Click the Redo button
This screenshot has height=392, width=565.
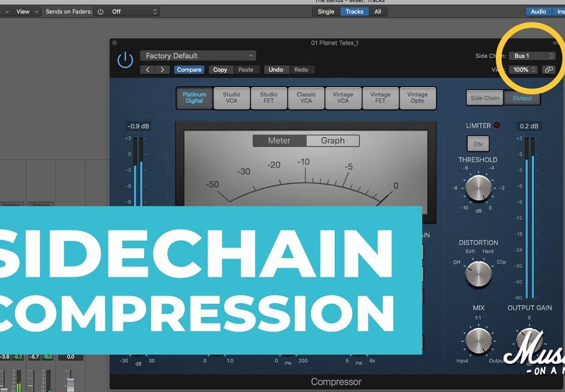click(x=301, y=70)
